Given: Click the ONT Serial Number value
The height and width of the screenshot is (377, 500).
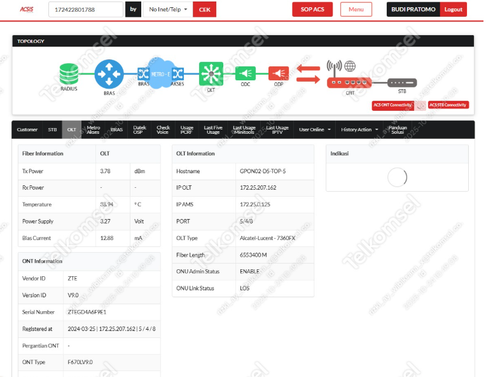Looking at the screenshot, I should click(x=87, y=312).
